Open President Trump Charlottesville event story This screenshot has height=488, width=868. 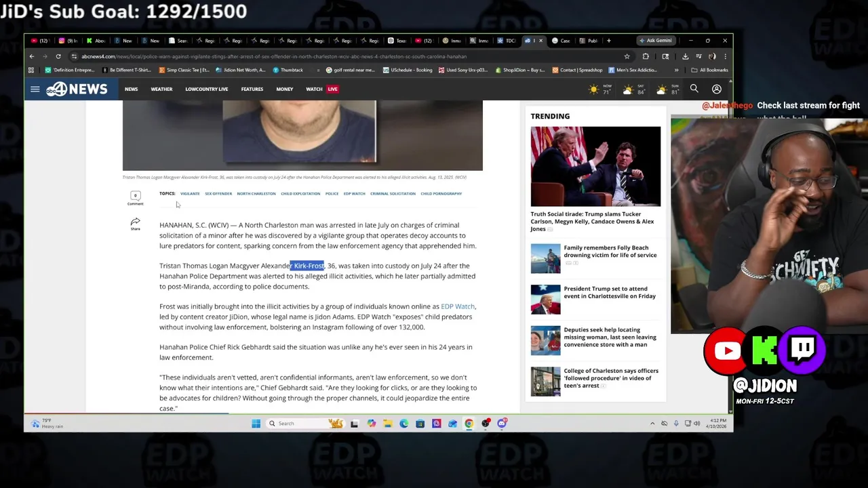610,292
